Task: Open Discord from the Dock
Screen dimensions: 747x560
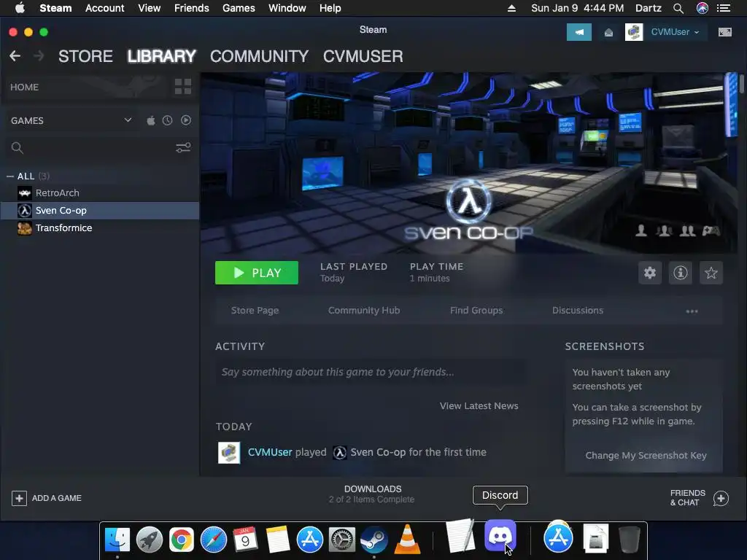Action: point(500,536)
